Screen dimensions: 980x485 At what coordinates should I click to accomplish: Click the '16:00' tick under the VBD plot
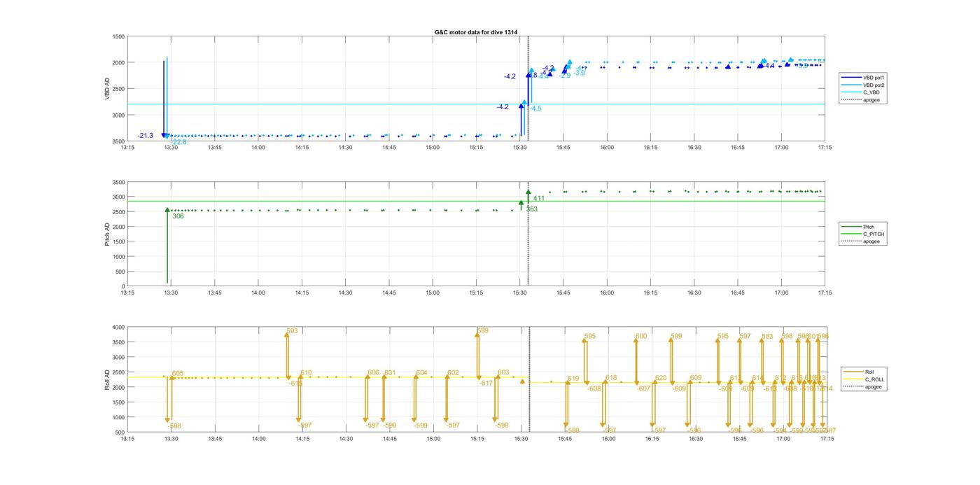coord(607,147)
